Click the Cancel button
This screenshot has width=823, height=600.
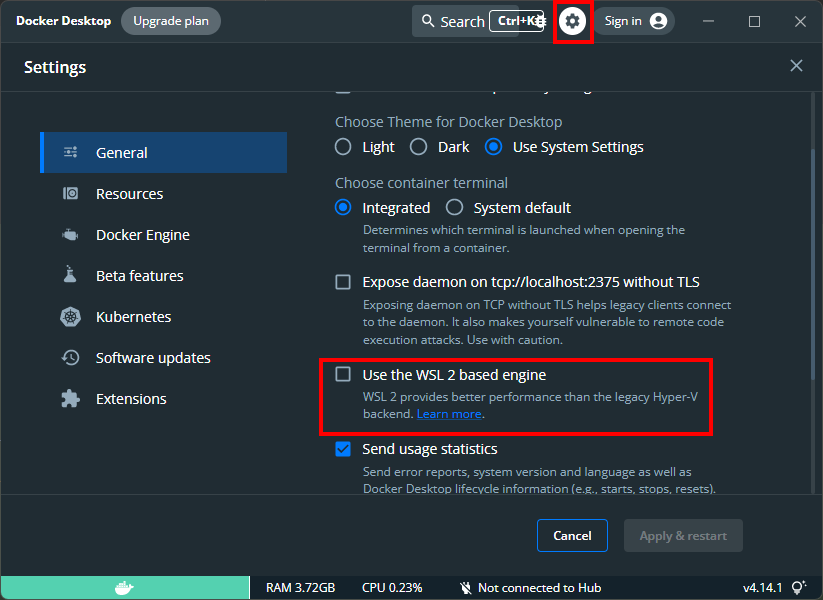[572, 535]
